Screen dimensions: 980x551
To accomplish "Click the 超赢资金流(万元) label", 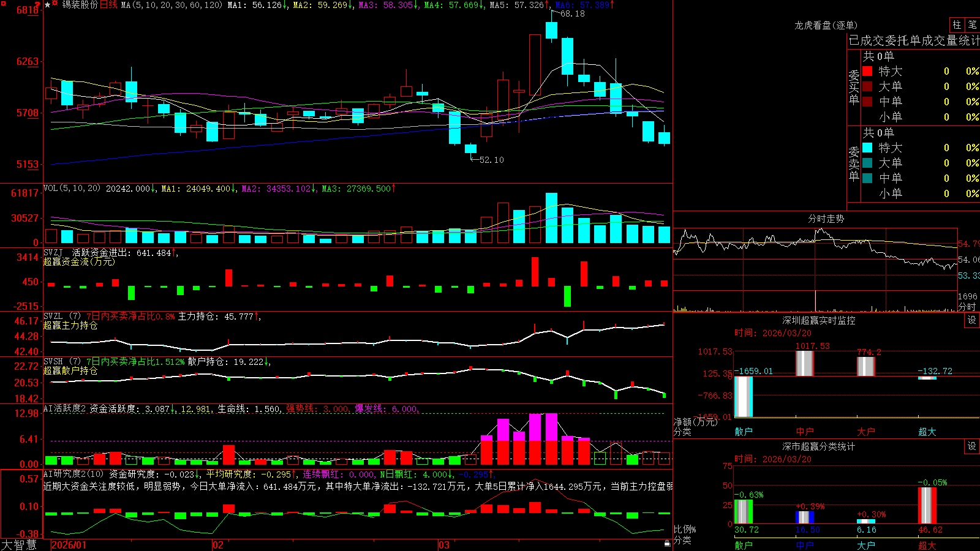I will 79,261.
